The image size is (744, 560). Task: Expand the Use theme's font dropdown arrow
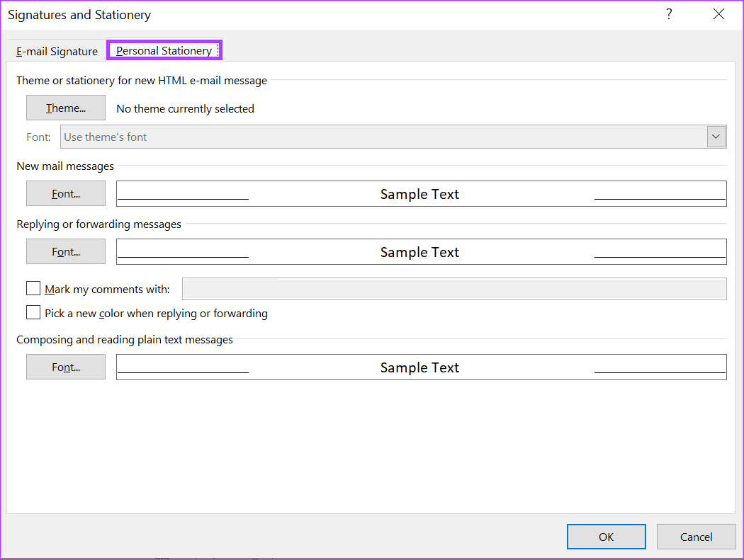(716, 137)
